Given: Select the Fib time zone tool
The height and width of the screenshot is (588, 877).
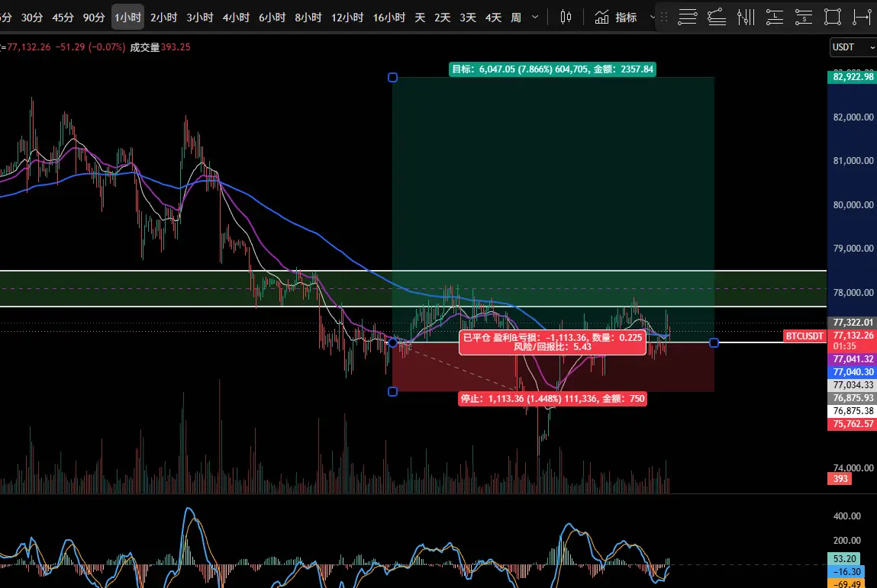Looking at the screenshot, I should pyautogui.click(x=746, y=18).
